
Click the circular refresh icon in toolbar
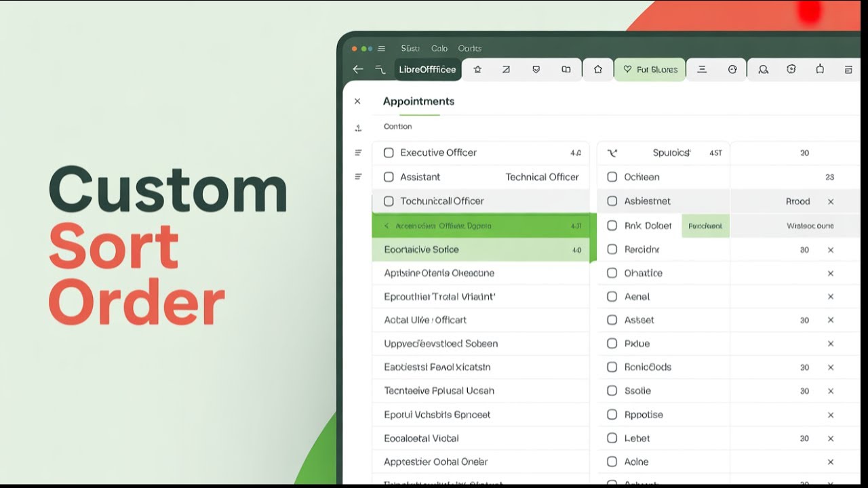point(791,69)
